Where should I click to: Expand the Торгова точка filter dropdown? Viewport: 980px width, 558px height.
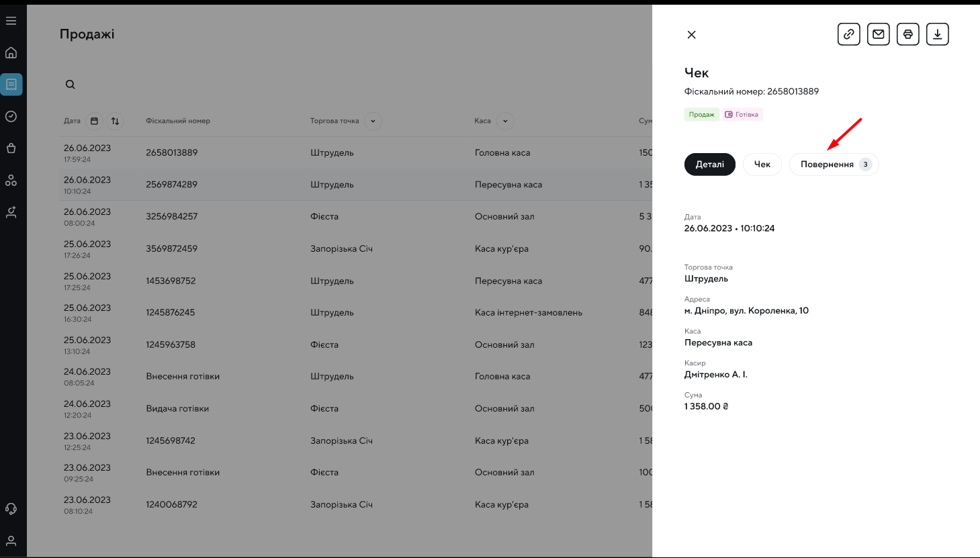click(373, 121)
